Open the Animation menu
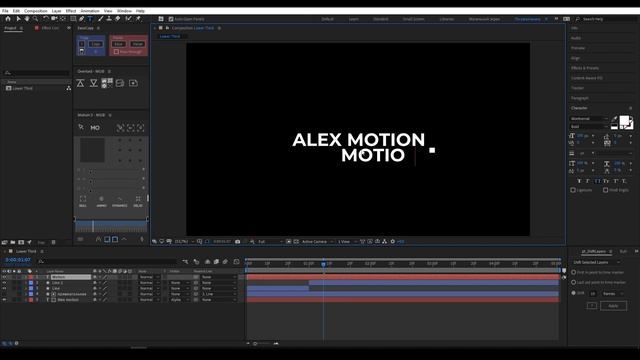Viewport: 640px width, 360px height. pyautogui.click(x=90, y=11)
